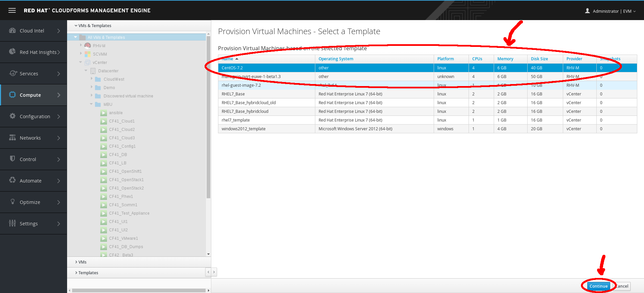644x293 pixels.
Task: Click the MBU folder icon
Action: pos(98,104)
